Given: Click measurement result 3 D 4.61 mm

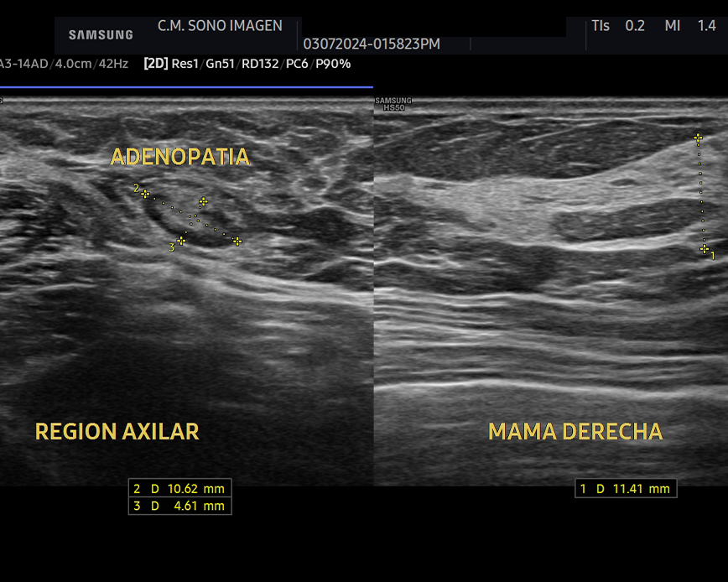Looking at the screenshot, I should tap(179, 506).
